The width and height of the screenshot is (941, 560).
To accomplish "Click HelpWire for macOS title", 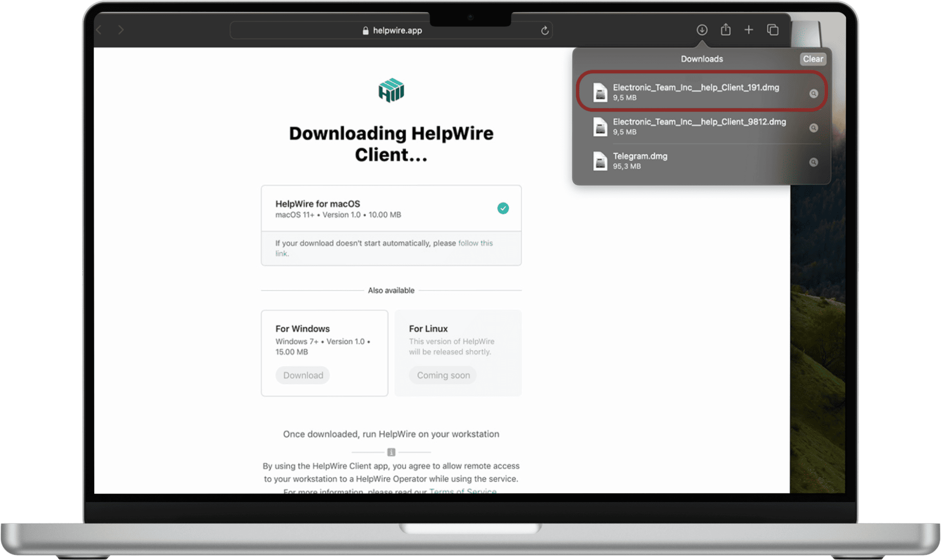I will tap(318, 204).
